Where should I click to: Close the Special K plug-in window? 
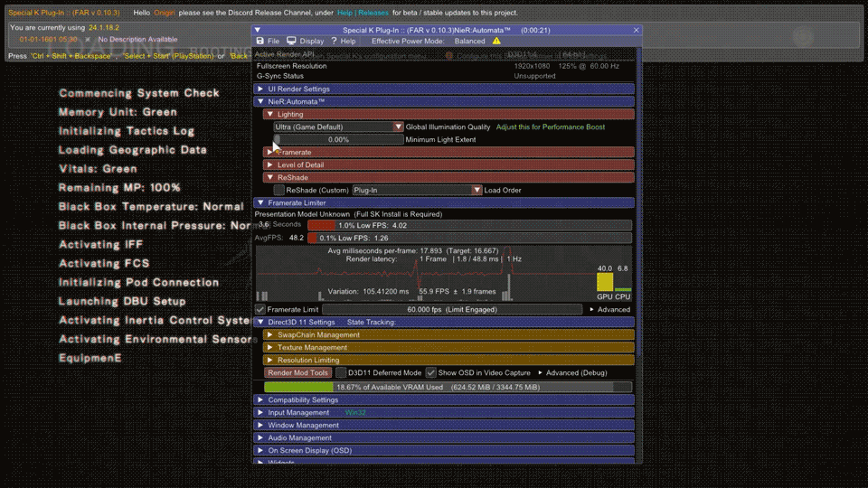tap(637, 30)
